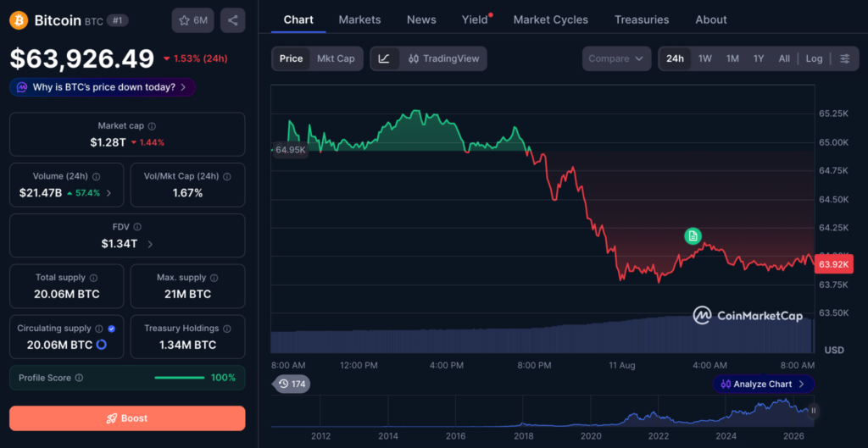Click the green news document marker on chart
Viewport: 868px width, 448px height.
(x=693, y=236)
